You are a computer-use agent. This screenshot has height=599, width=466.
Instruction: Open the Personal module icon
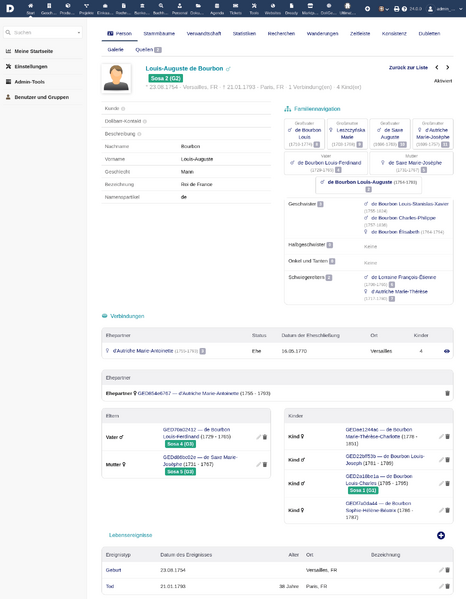pos(180,8)
